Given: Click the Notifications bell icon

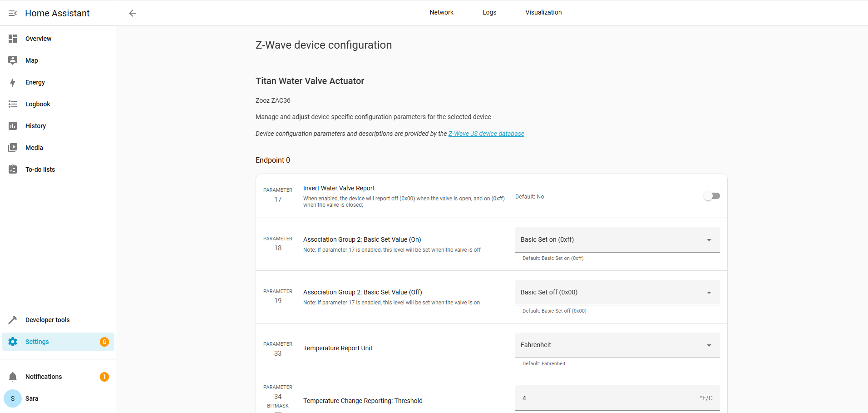Looking at the screenshot, I should coord(13,377).
